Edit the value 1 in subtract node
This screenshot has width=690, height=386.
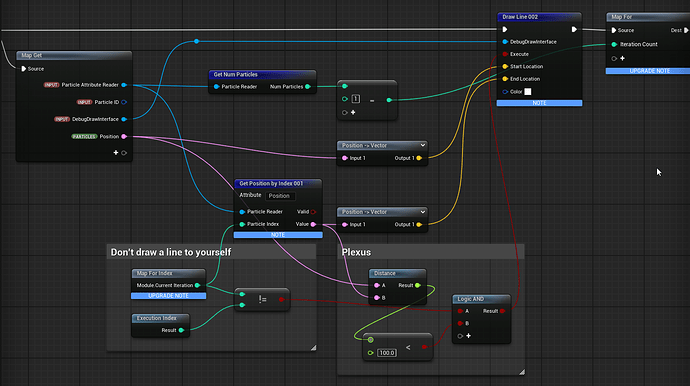(356, 99)
